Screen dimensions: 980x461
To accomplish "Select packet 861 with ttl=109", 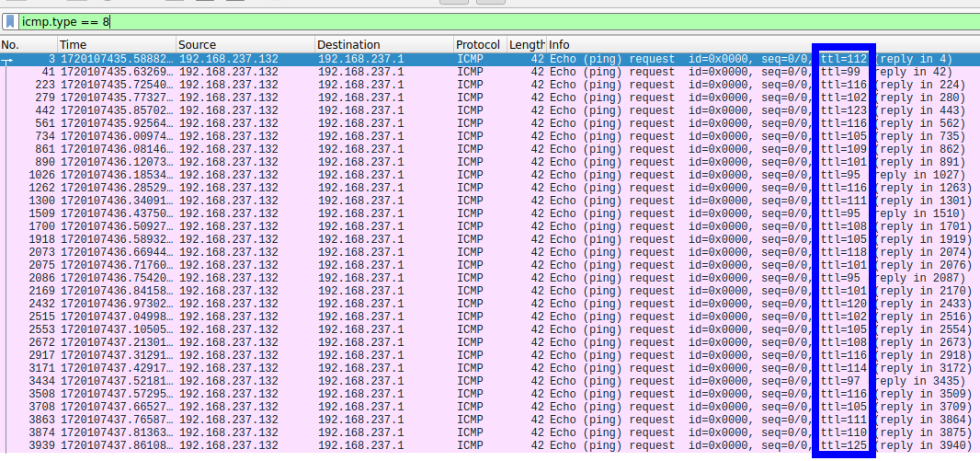I will [x=490, y=149].
